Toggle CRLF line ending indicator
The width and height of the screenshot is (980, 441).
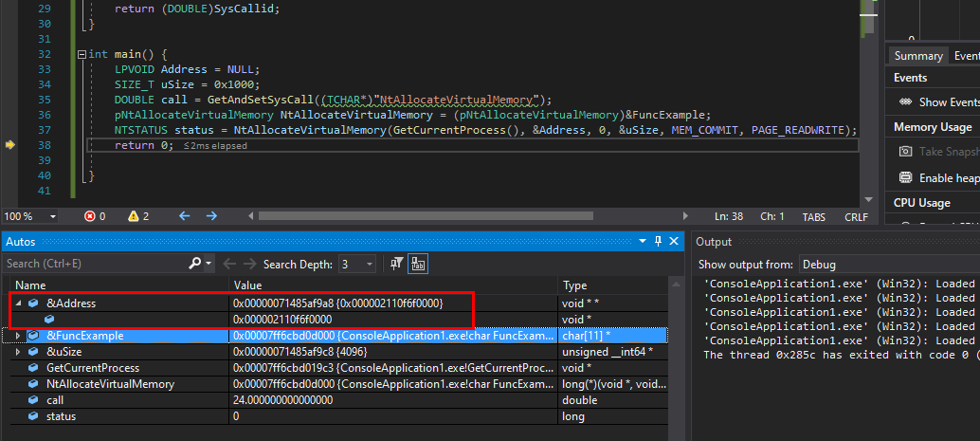pos(856,216)
